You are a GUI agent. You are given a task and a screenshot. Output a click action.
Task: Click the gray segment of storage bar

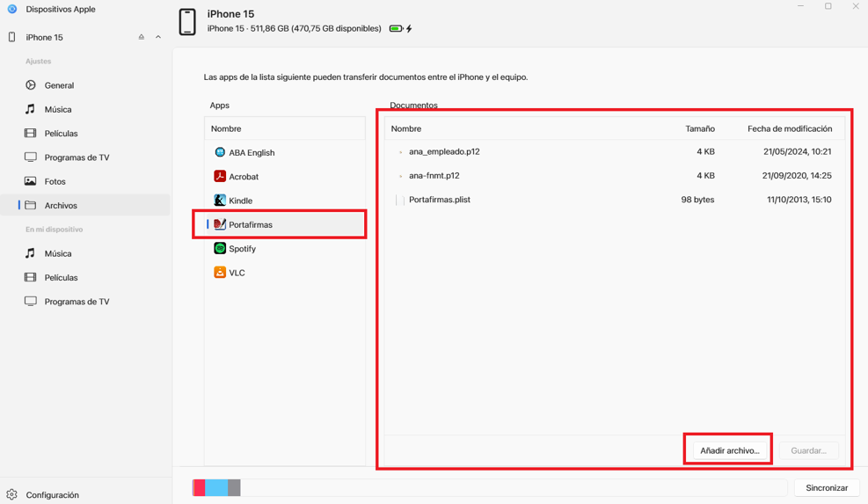point(234,487)
